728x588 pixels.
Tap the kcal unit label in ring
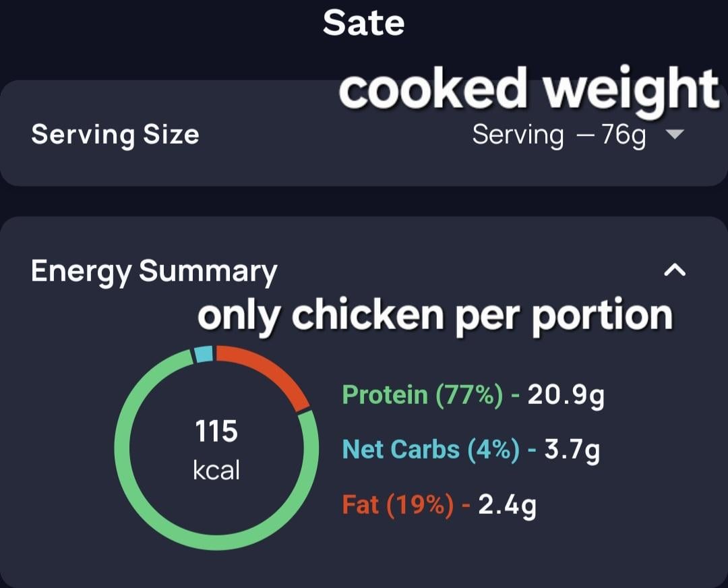pos(216,470)
